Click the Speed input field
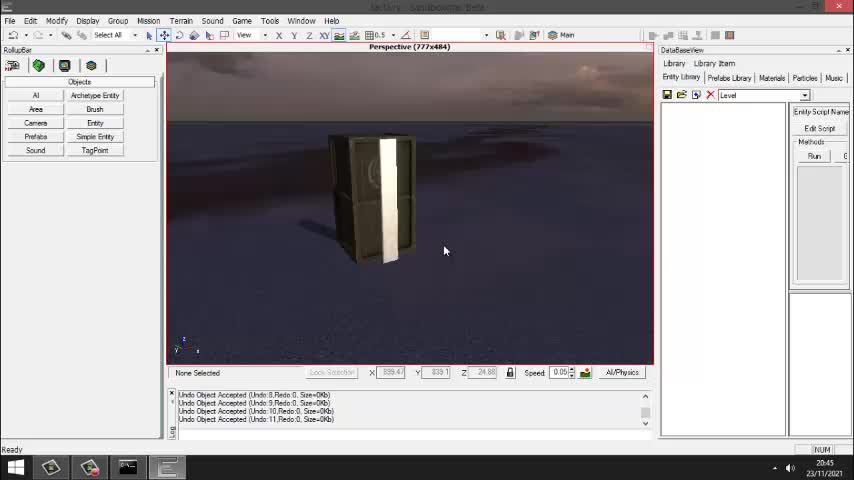Viewport: 854px width, 480px height. 559,373
